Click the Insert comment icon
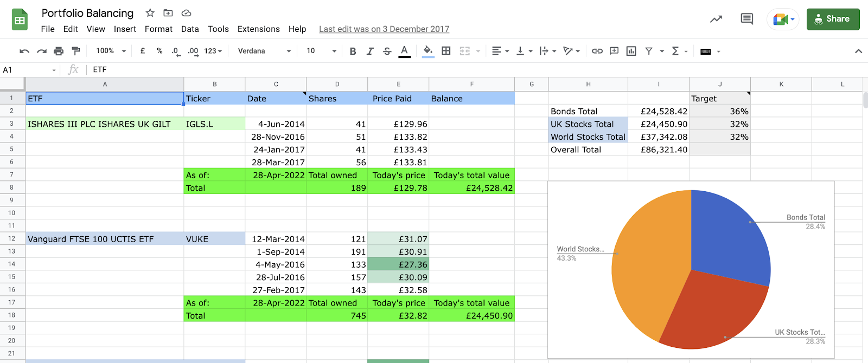Viewport: 868px width, 363px height. pyautogui.click(x=614, y=51)
